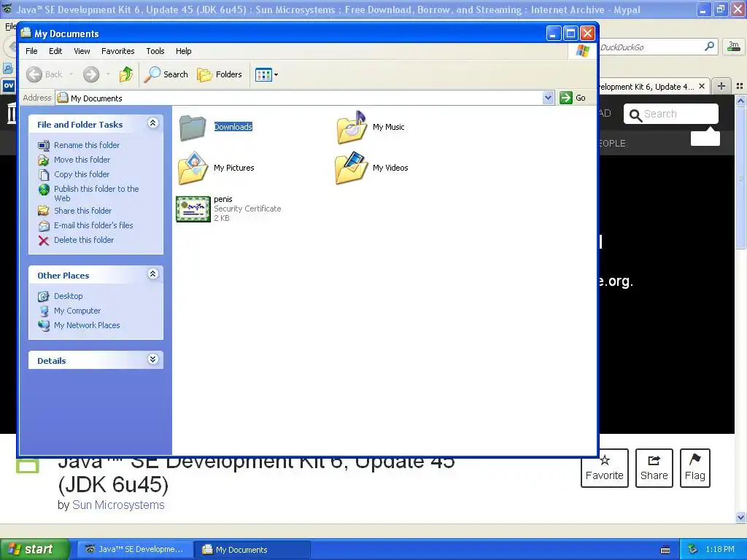Click the 1:18 PM taskbar clock

click(x=720, y=550)
